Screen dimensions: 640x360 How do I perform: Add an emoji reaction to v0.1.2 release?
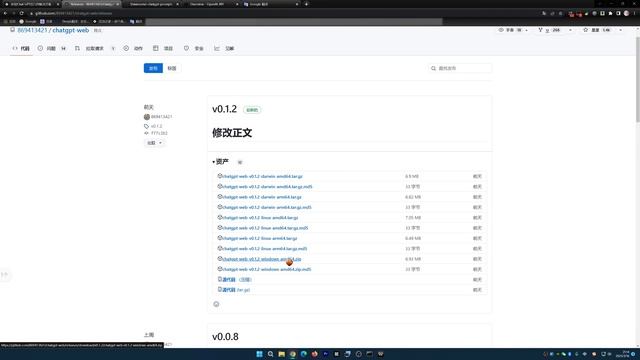(216, 304)
